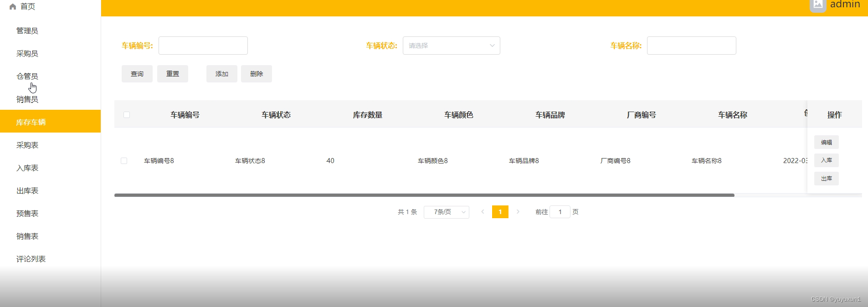Click the horizontal table scrollbar
Viewport: 868px width, 307px height.
click(x=424, y=195)
